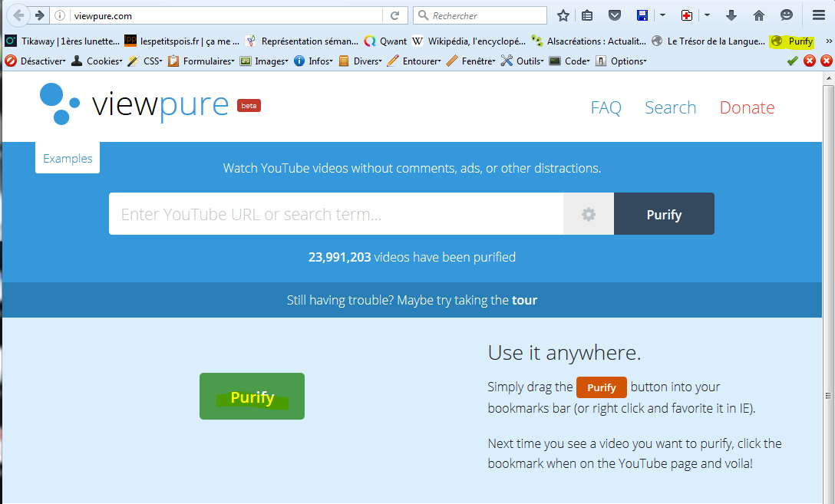835x504 pixels.
Task: Open the Firefox hamburger menu
Action: click(x=818, y=15)
